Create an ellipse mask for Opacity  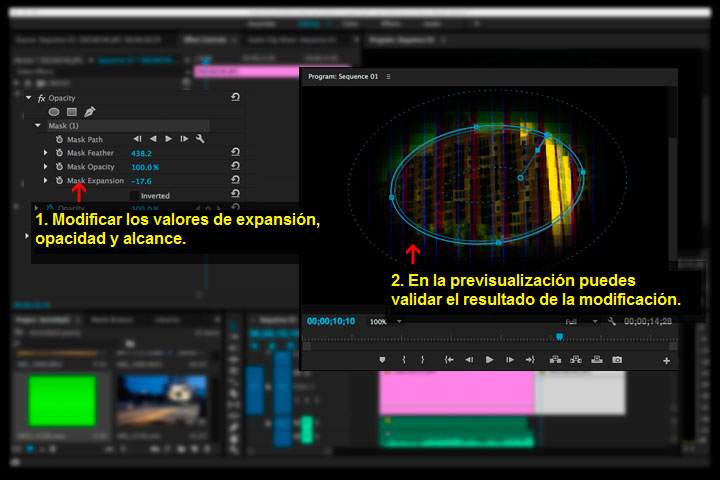(54, 112)
